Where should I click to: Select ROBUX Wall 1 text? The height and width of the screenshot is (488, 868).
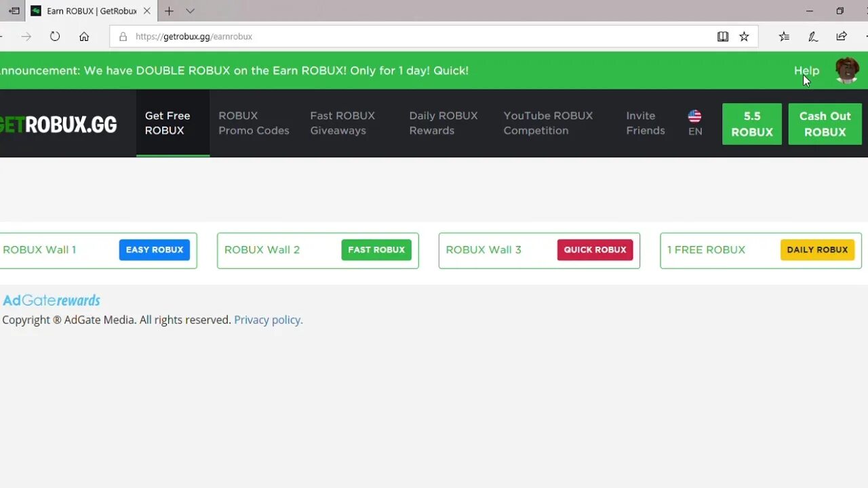pos(39,250)
